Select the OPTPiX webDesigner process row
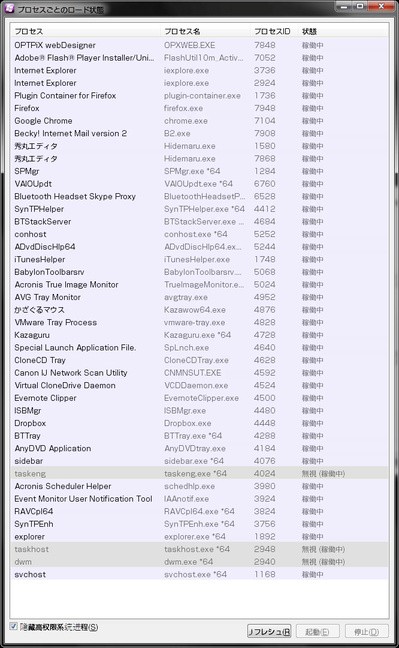399x648 pixels. coord(199,45)
